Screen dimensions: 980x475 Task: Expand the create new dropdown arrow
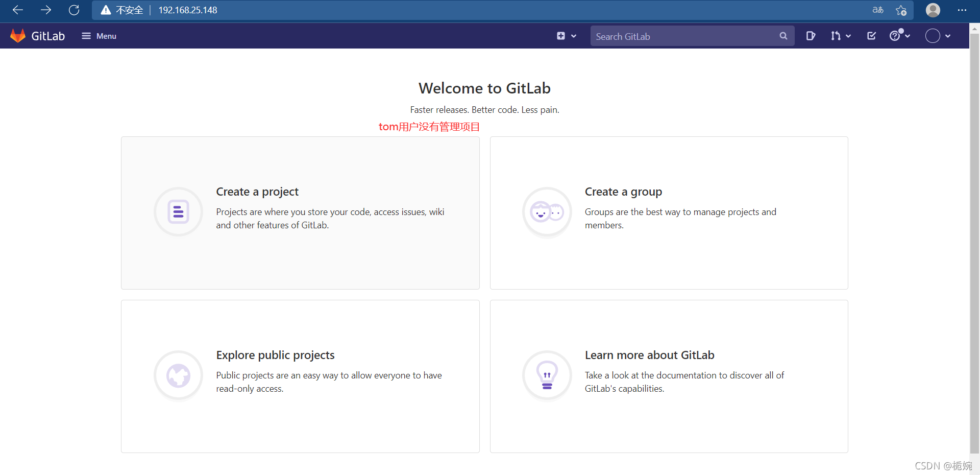(574, 36)
